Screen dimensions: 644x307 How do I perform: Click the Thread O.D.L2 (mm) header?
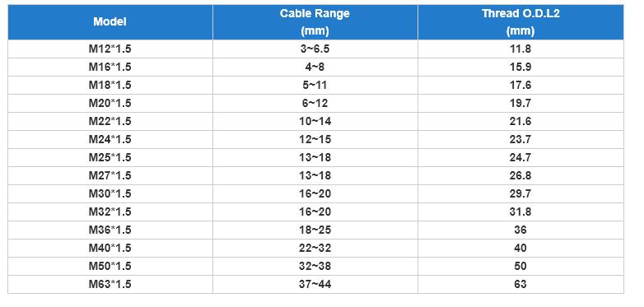click(x=520, y=22)
